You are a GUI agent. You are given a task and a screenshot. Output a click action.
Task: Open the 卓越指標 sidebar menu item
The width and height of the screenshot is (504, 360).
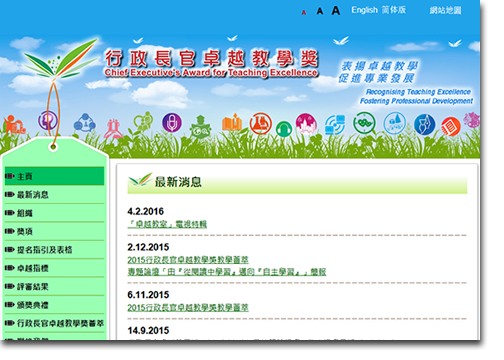point(54,268)
